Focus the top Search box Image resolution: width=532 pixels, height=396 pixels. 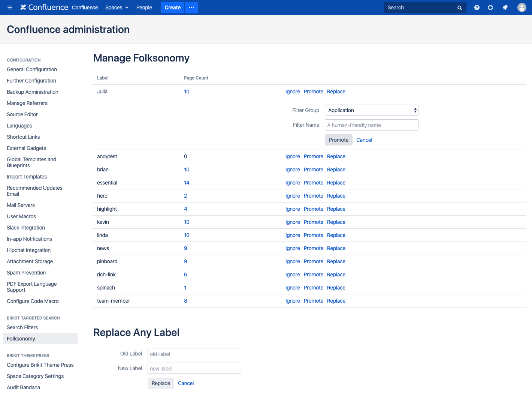420,7
